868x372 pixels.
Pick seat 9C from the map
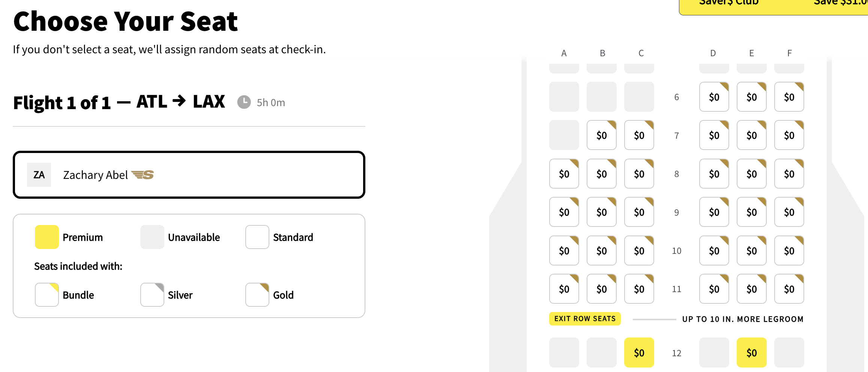pos(639,212)
